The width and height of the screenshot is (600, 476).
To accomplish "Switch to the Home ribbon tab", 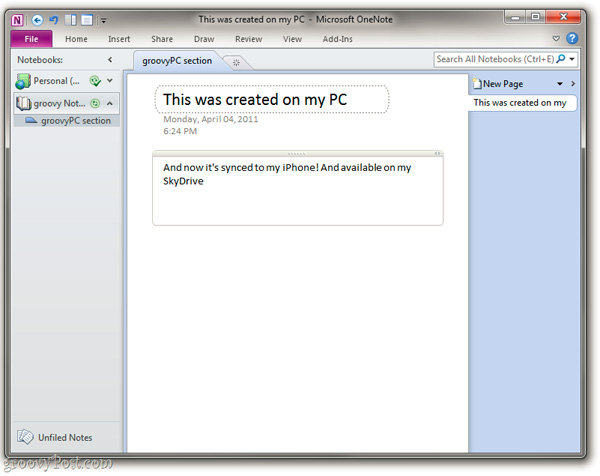I will (76, 39).
